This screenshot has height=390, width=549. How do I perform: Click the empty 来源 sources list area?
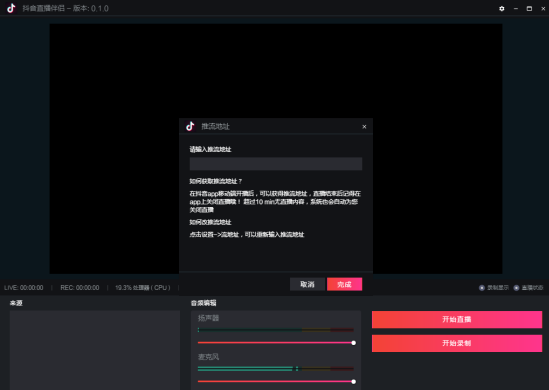click(x=95, y=350)
